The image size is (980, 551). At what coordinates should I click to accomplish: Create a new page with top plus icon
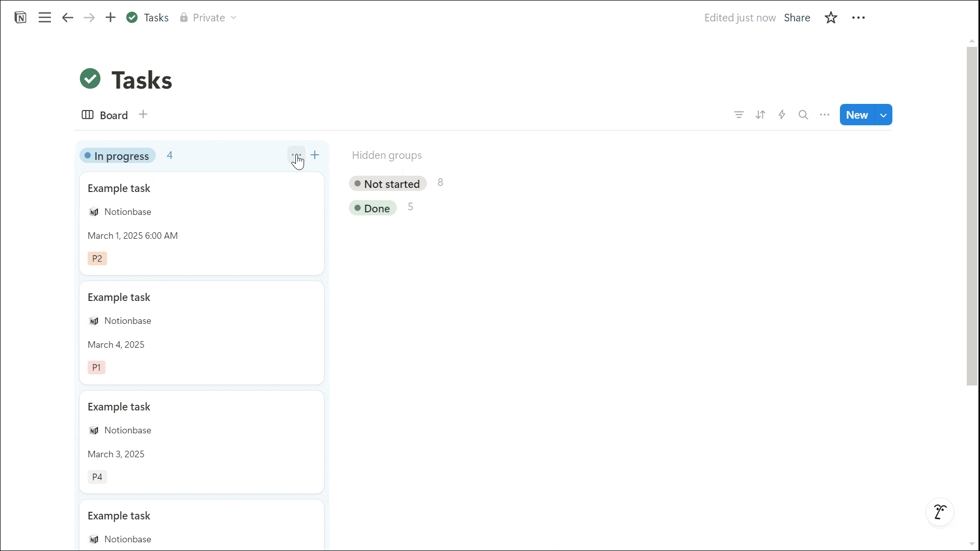point(111,18)
